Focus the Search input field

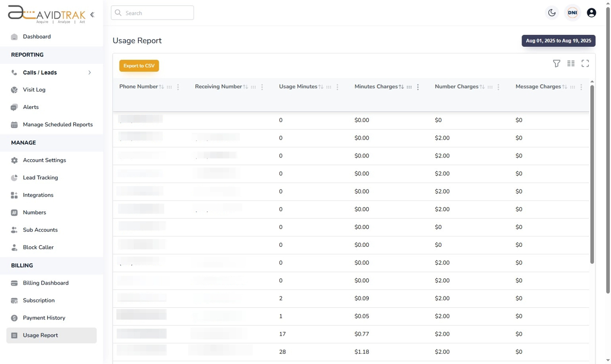(x=152, y=13)
